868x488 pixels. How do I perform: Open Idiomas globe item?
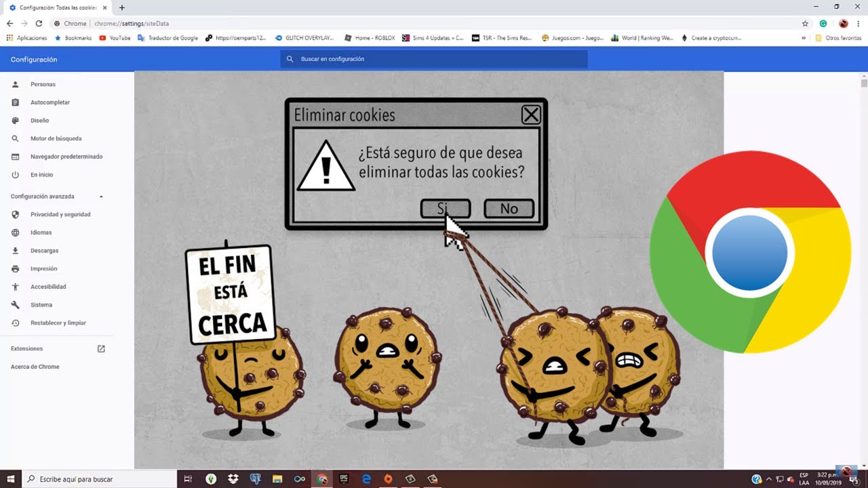pos(41,232)
